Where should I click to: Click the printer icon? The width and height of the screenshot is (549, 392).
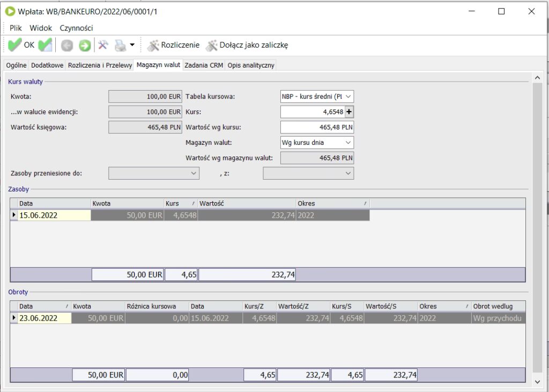[120, 45]
